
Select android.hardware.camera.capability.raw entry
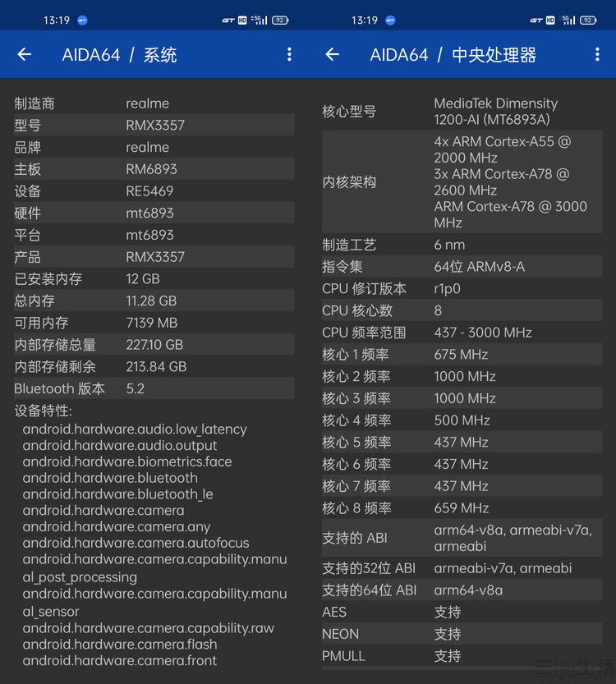(149, 628)
